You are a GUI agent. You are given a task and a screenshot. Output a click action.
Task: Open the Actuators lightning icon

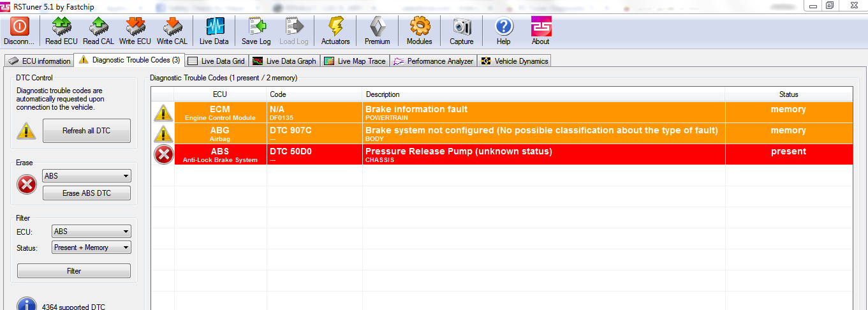[335, 26]
